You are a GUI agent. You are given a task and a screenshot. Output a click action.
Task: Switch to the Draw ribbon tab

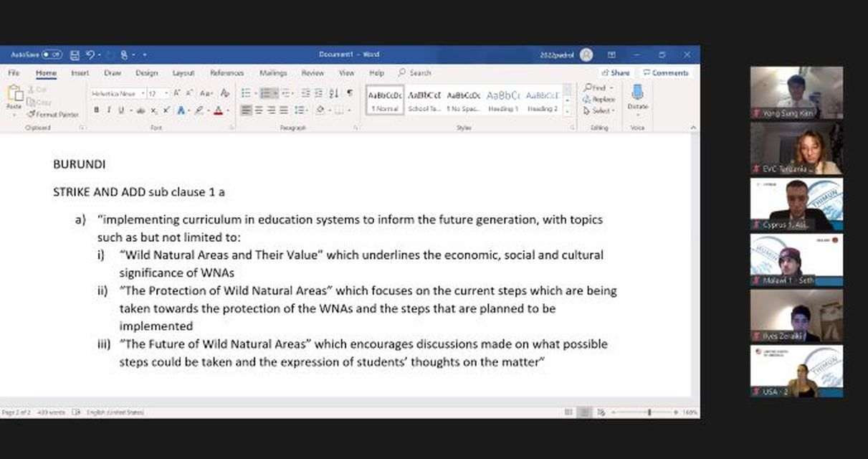[113, 72]
